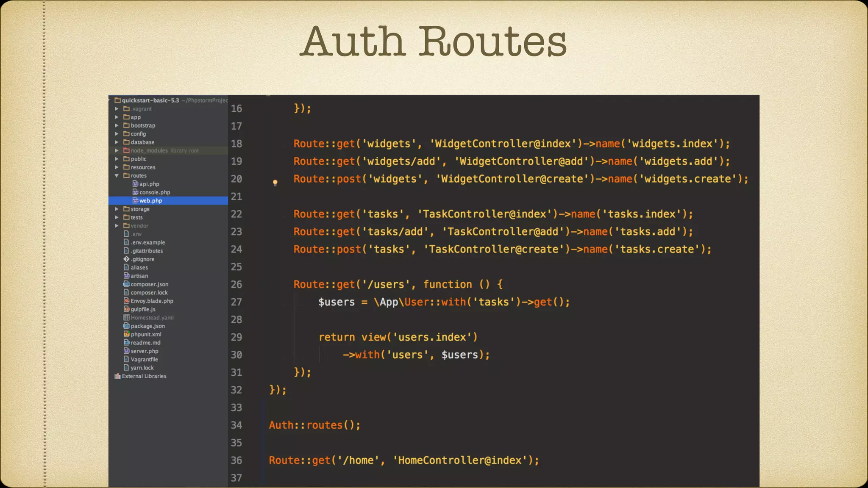Click the .env file icon
The width and height of the screenshot is (868, 488).
[126, 234]
